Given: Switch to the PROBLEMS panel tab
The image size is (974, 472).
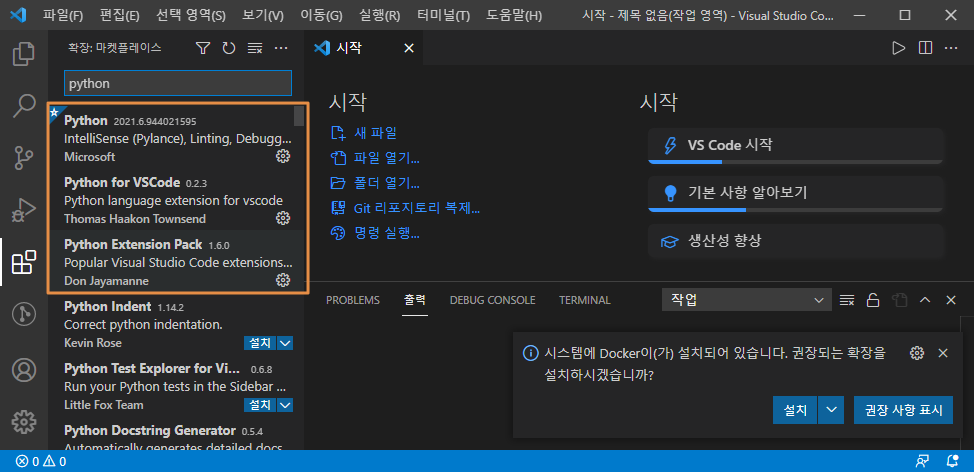Looking at the screenshot, I should tap(353, 300).
